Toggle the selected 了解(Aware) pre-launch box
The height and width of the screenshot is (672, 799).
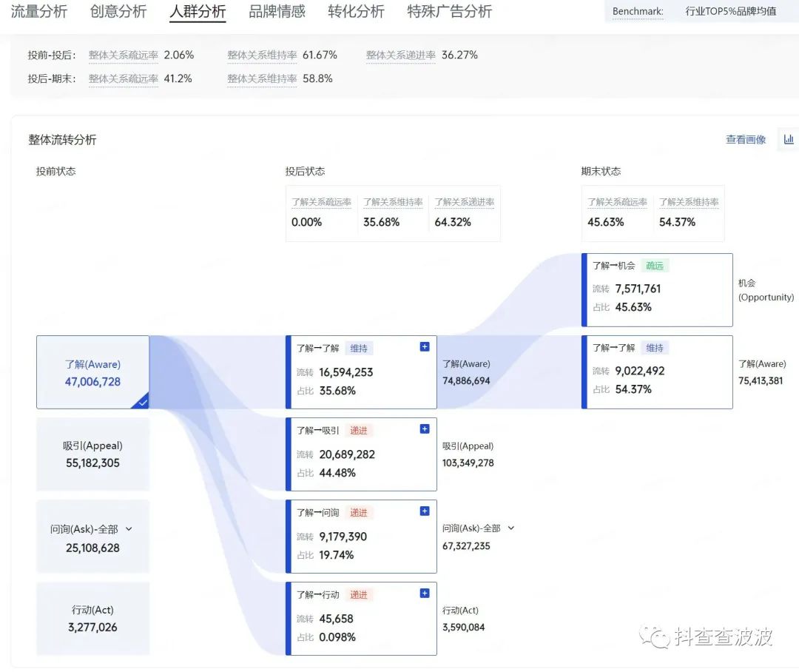(x=92, y=372)
